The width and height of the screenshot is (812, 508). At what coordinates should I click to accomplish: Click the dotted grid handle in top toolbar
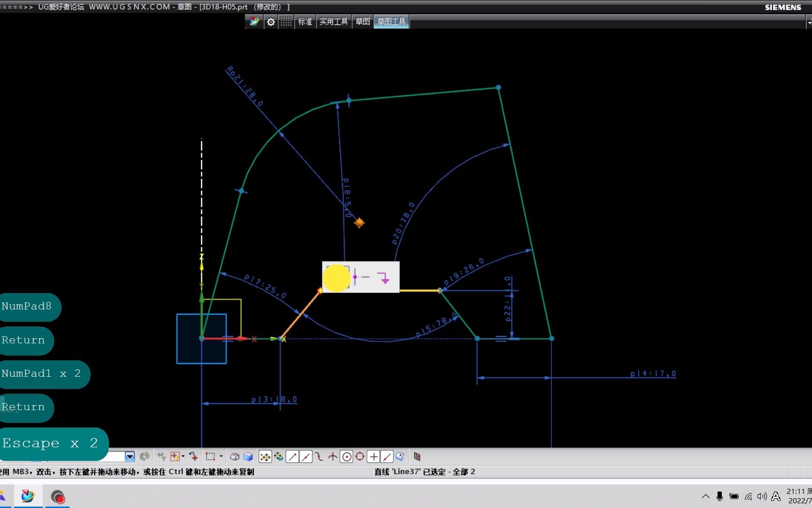tap(286, 22)
